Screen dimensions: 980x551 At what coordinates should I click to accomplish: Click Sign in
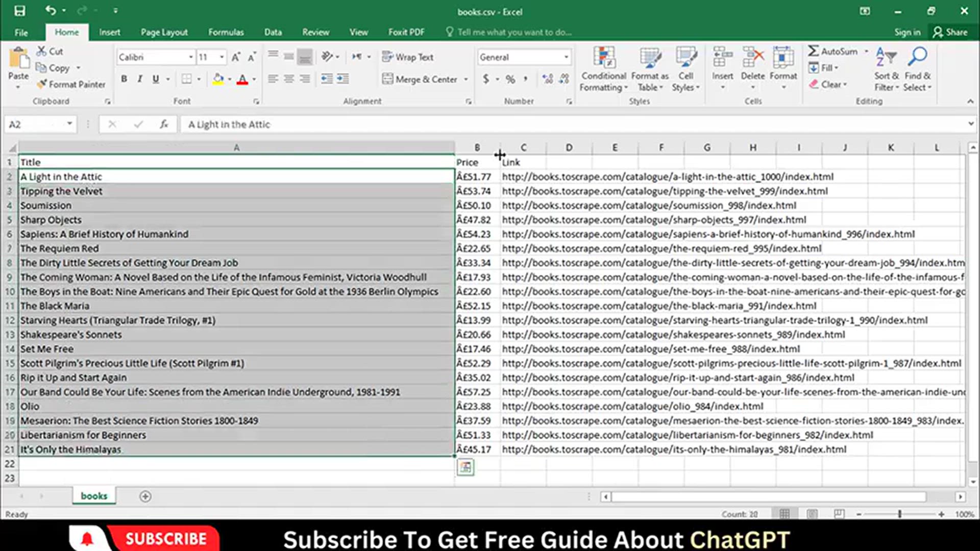pyautogui.click(x=907, y=32)
